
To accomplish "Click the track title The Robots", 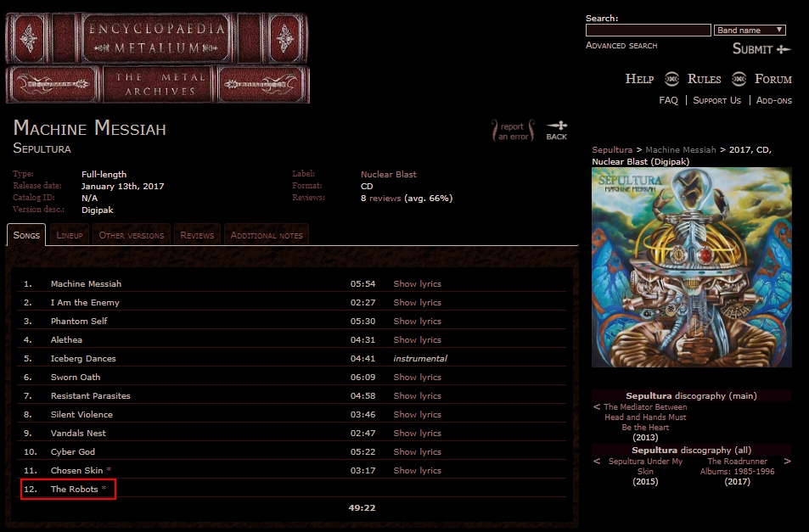I will (x=75, y=490).
